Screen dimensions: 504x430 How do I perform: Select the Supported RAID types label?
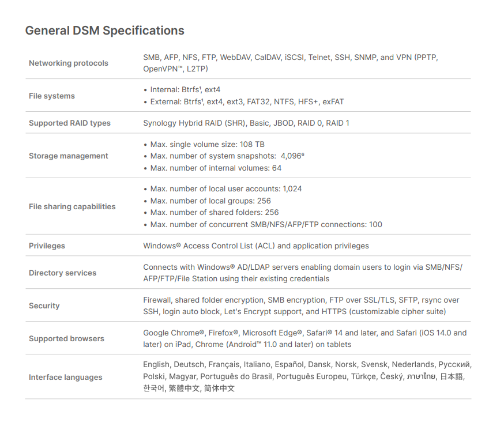pos(70,123)
